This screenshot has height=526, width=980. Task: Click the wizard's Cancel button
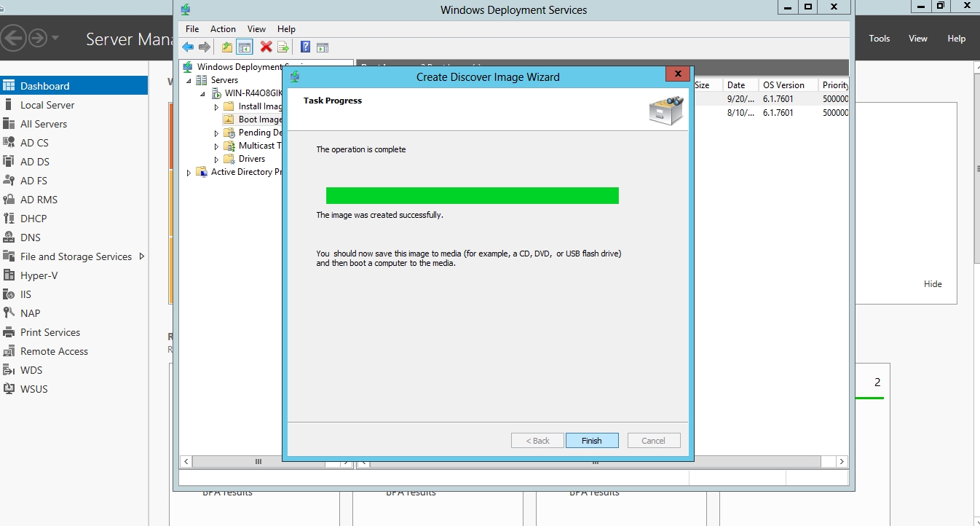(653, 441)
